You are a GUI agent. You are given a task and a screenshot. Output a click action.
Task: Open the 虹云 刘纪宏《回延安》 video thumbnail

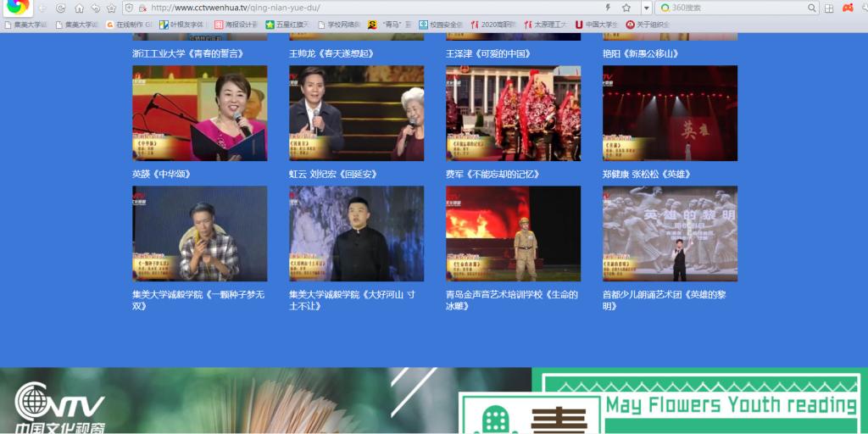click(356, 113)
